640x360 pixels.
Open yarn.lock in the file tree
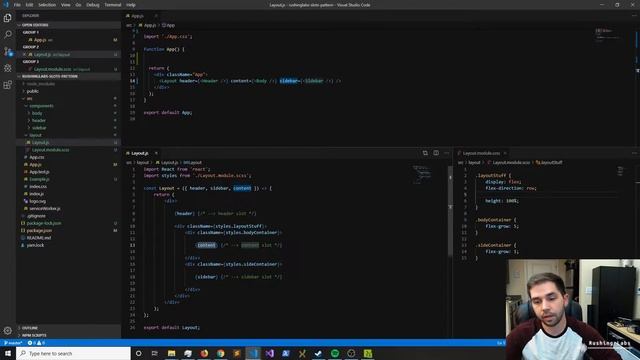(35, 245)
